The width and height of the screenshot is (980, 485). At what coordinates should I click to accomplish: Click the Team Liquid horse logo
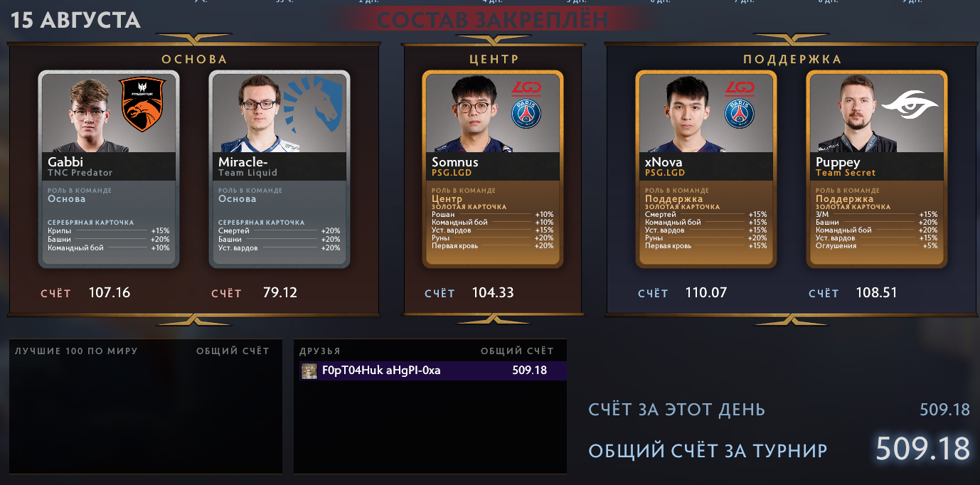[314, 106]
